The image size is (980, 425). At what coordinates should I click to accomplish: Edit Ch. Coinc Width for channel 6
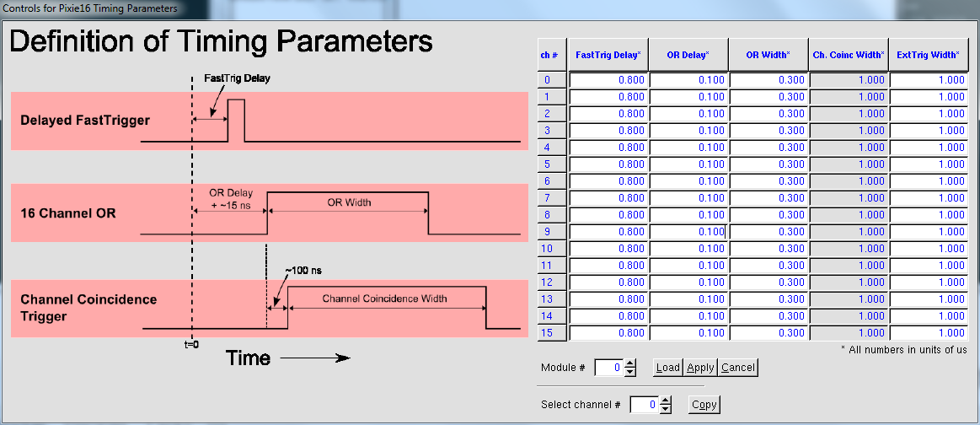coord(849,181)
